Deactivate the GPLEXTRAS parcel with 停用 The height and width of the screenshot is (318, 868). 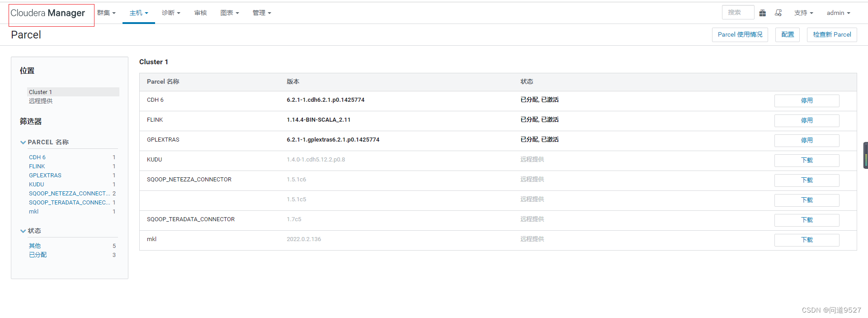[x=807, y=140]
